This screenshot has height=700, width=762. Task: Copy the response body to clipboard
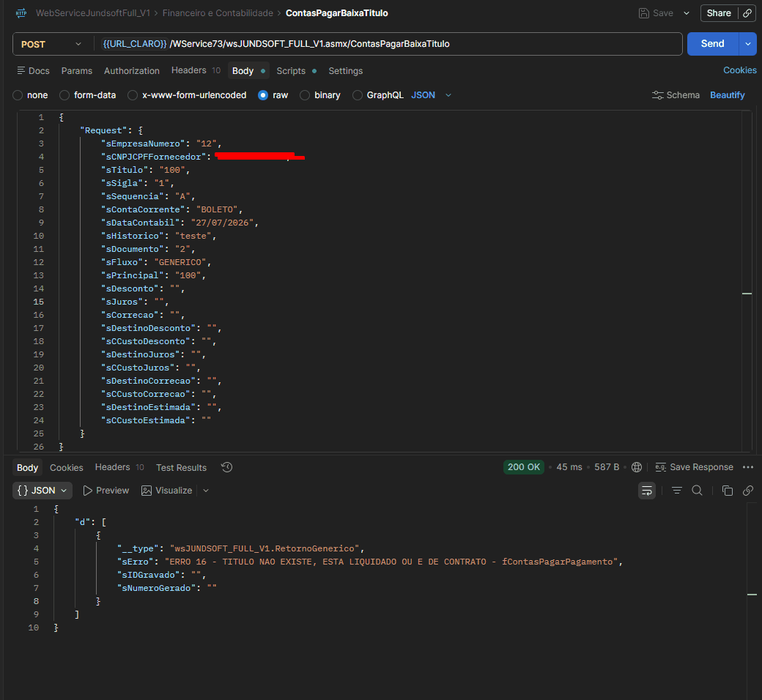pos(728,491)
